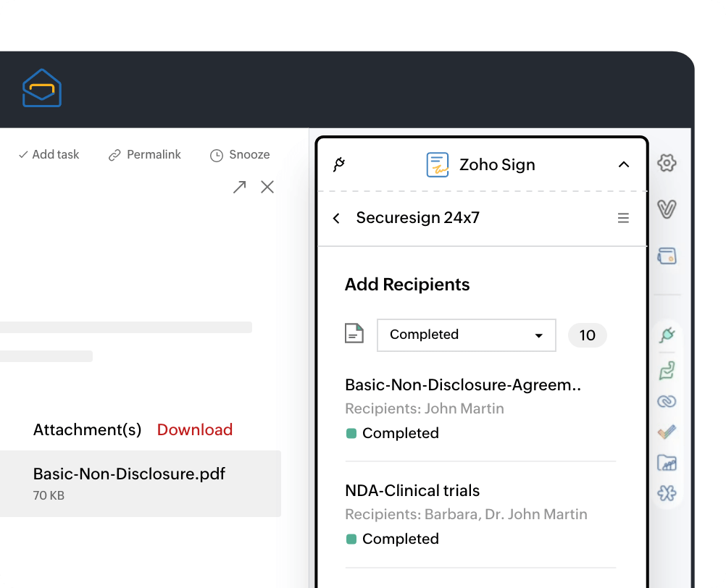Open settings gear in right sidebar
The width and height of the screenshot is (726, 588).
point(667,163)
